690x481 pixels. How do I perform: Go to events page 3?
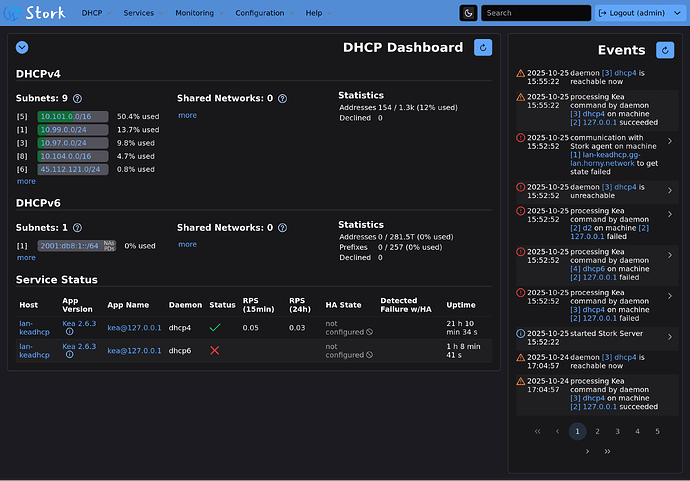tap(617, 431)
